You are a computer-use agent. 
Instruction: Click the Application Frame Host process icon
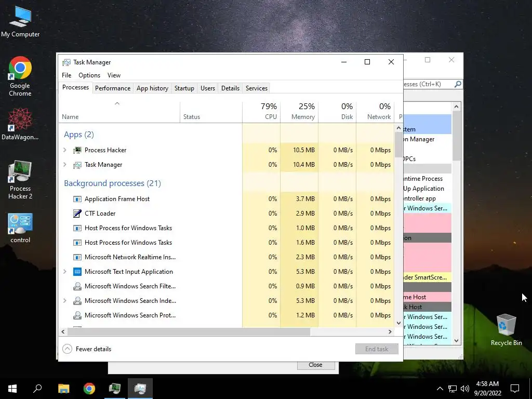[77, 199]
